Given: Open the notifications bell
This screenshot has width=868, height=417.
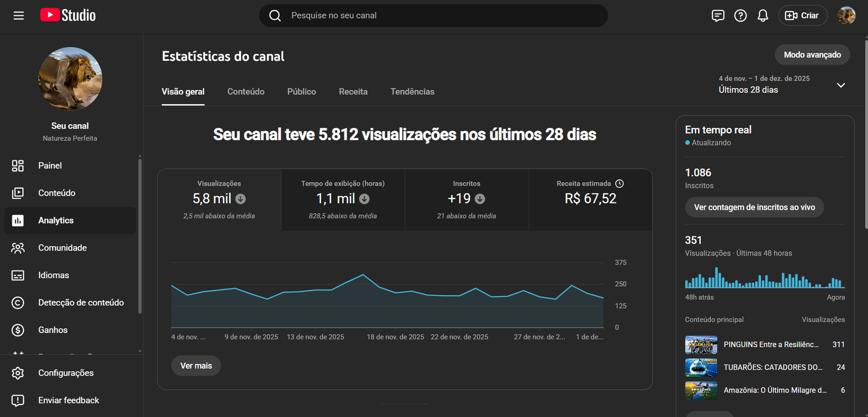Looking at the screenshot, I should (x=763, y=16).
